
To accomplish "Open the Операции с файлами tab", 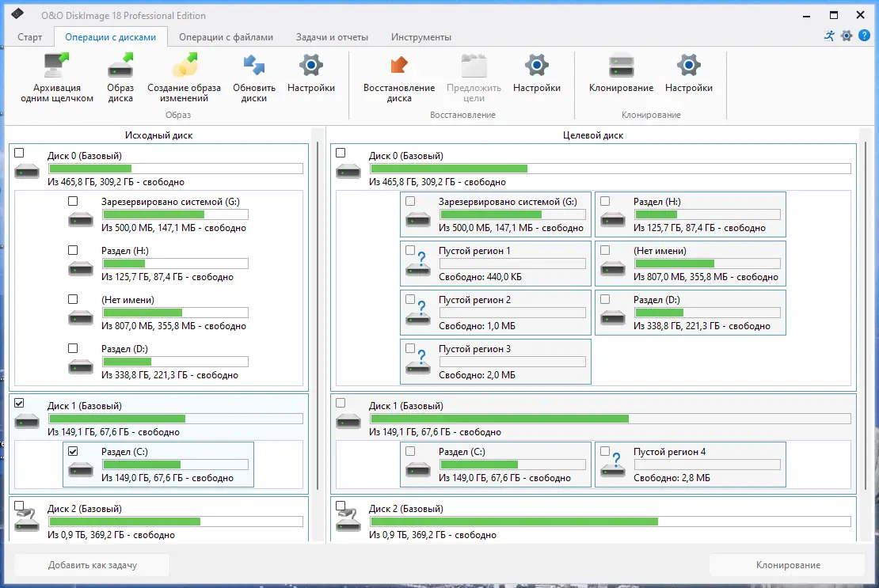I will (226, 37).
